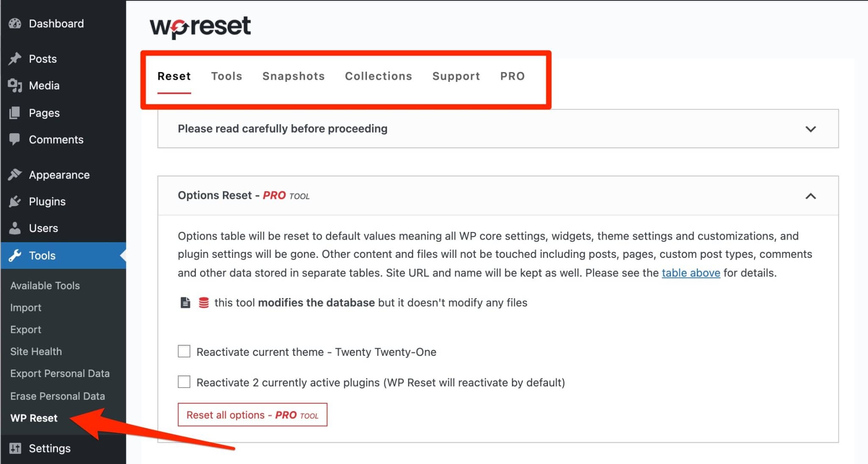
Task: Click the Pages document icon
Action: (x=15, y=113)
